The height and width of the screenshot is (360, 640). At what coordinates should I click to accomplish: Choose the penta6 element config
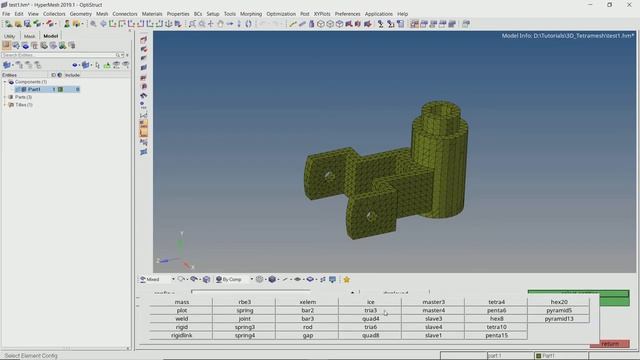point(496,311)
